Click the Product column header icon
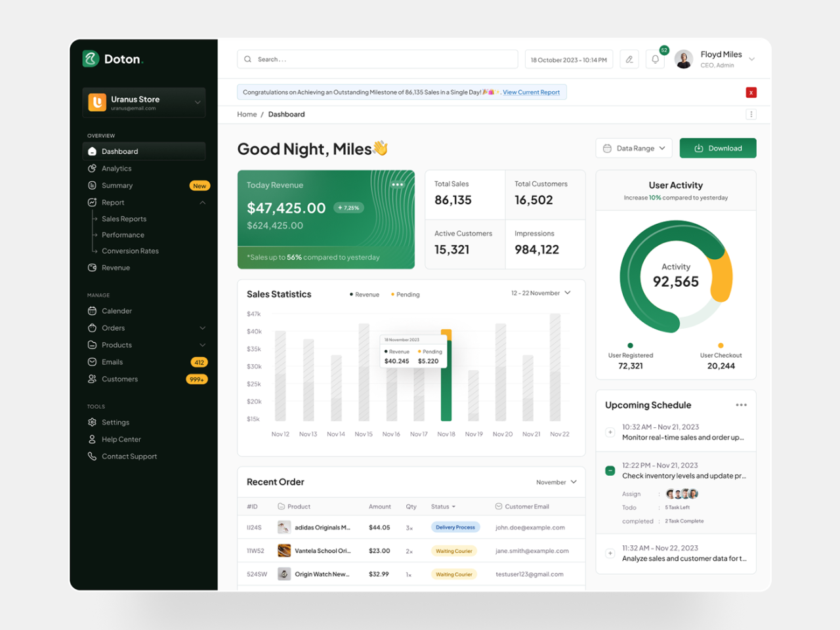This screenshot has height=630, width=840. click(281, 507)
